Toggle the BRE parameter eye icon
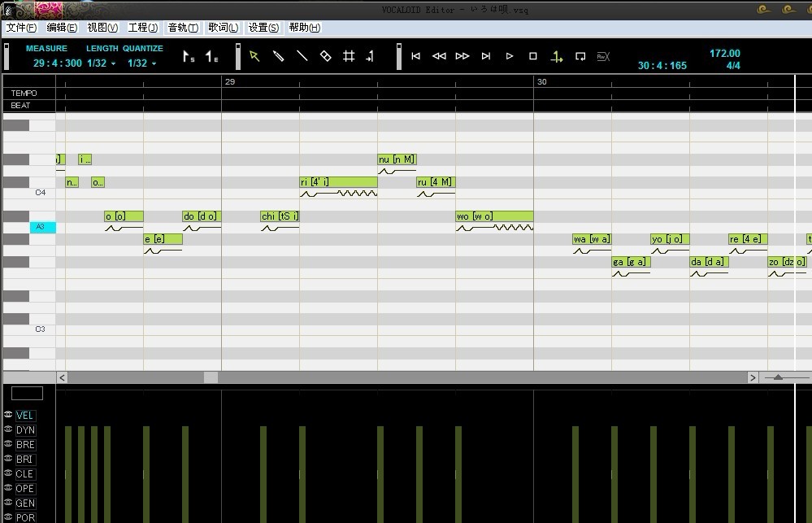812x523 pixels. [x=8, y=443]
